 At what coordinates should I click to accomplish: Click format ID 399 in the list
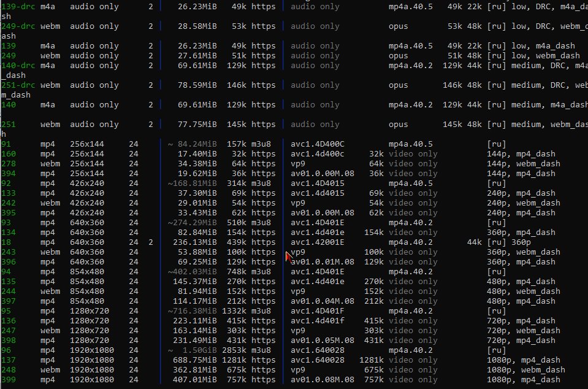(9, 380)
